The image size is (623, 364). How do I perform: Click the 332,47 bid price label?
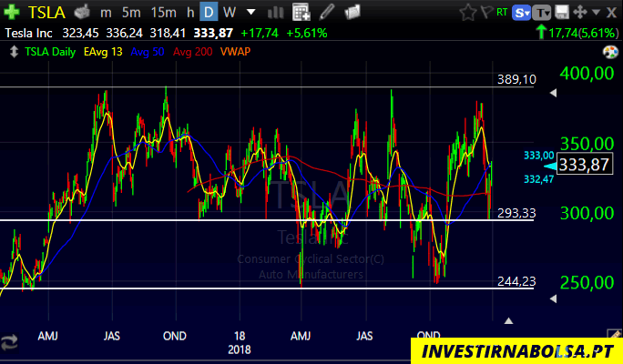coord(539,179)
